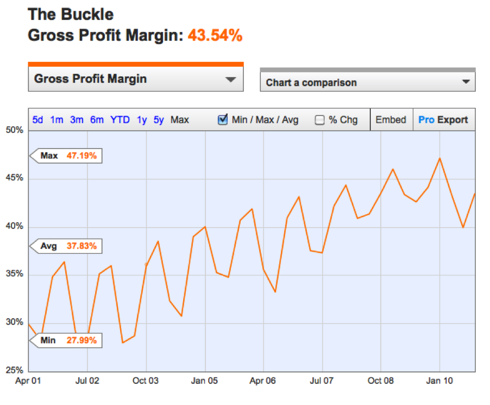This screenshot has height=405, width=490.
Task: Click the Oct 08 x-axis label
Action: pos(381,381)
